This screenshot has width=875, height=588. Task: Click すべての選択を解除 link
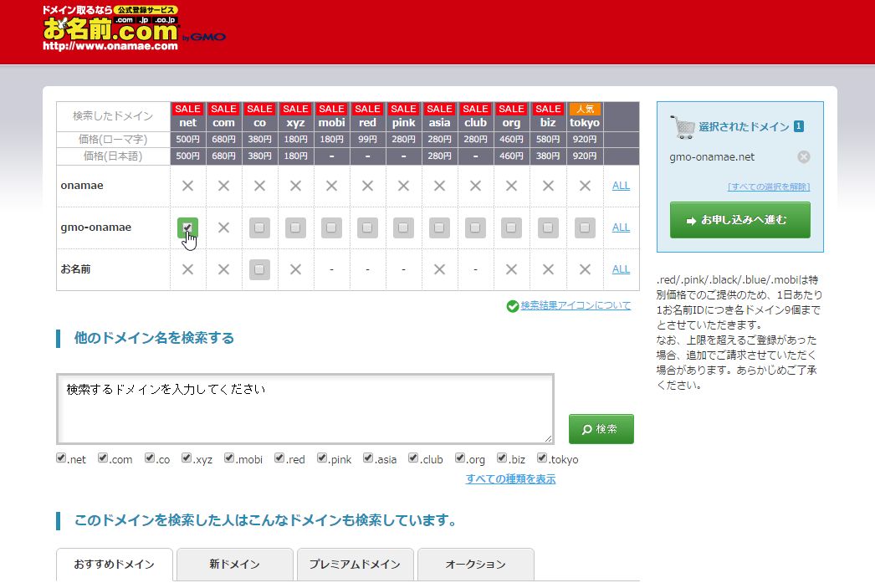pos(769,187)
